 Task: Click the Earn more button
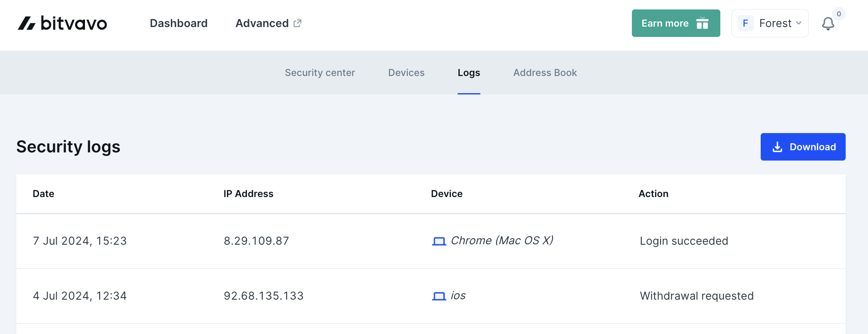pyautogui.click(x=676, y=24)
